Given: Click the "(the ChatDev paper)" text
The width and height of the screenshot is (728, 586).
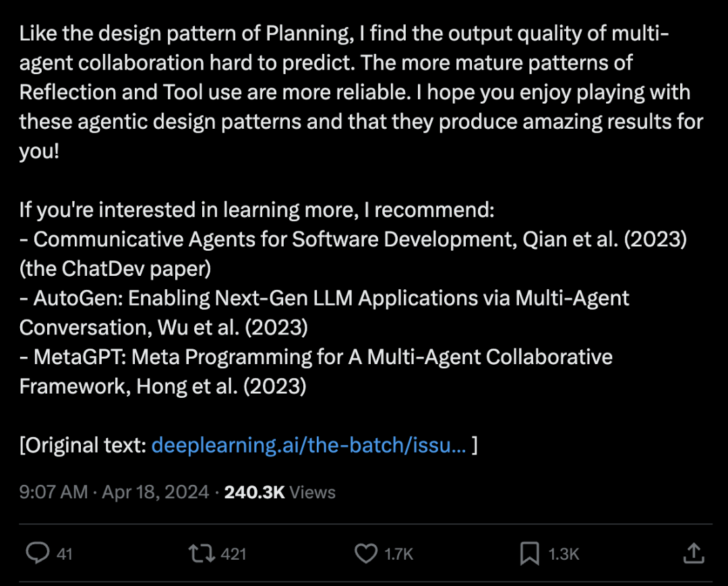Looking at the screenshot, I should point(115,268).
